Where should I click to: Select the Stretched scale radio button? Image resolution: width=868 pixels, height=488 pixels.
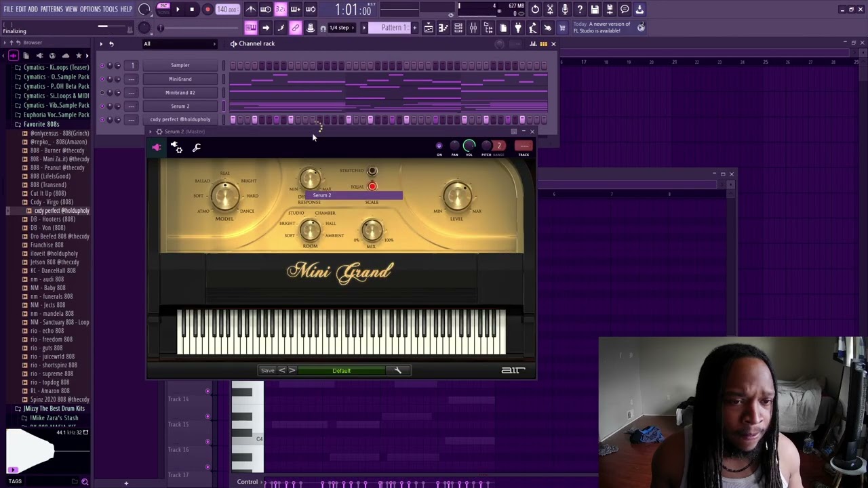[372, 171]
